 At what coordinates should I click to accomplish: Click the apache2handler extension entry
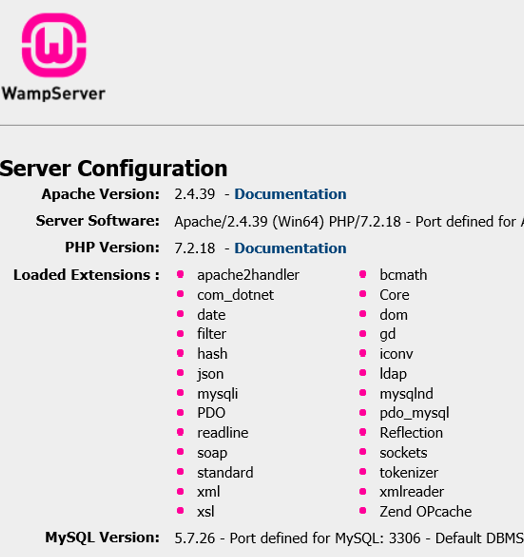(248, 275)
